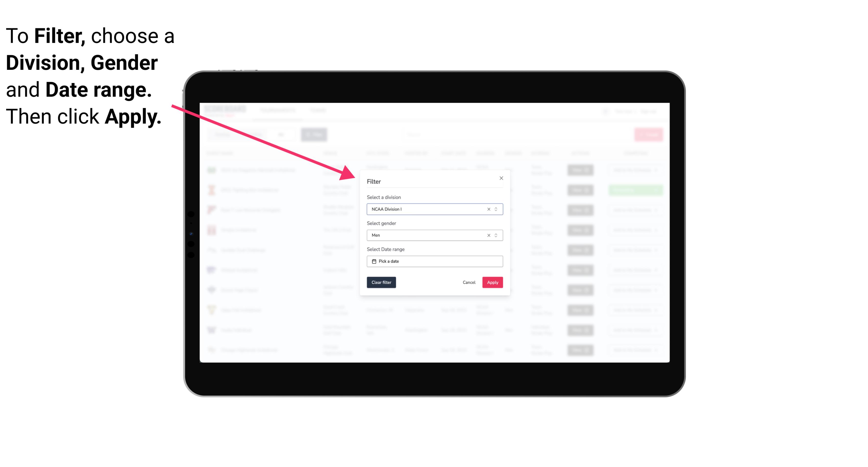Viewport: 868px width, 467px height.
Task: Clear the NCAA Division I selection
Action: (x=487, y=209)
